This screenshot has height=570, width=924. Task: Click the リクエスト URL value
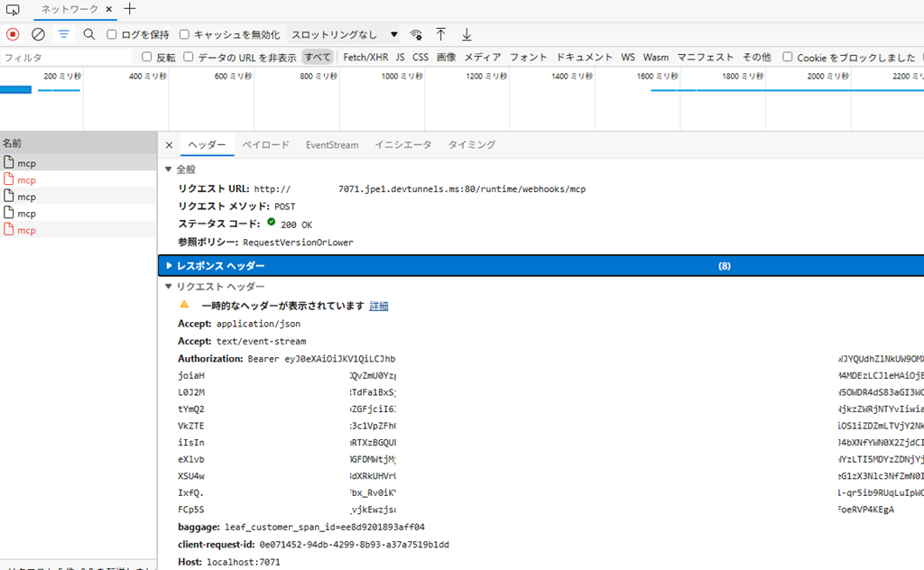tap(420, 189)
